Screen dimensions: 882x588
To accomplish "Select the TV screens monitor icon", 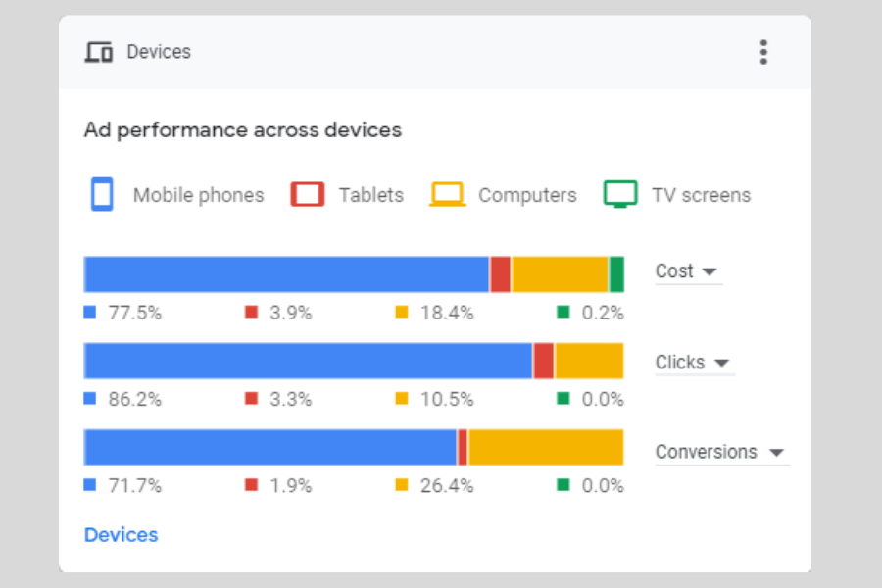I will point(620,194).
